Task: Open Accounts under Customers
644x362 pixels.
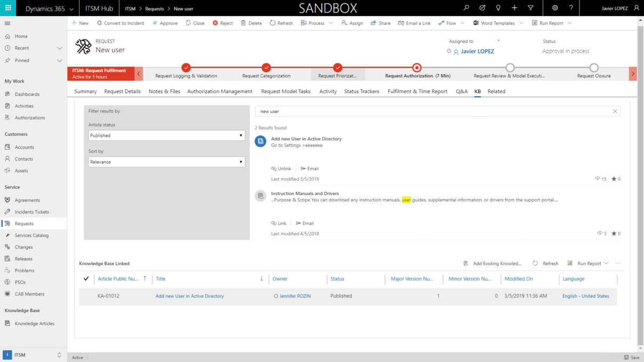Action: click(x=25, y=147)
